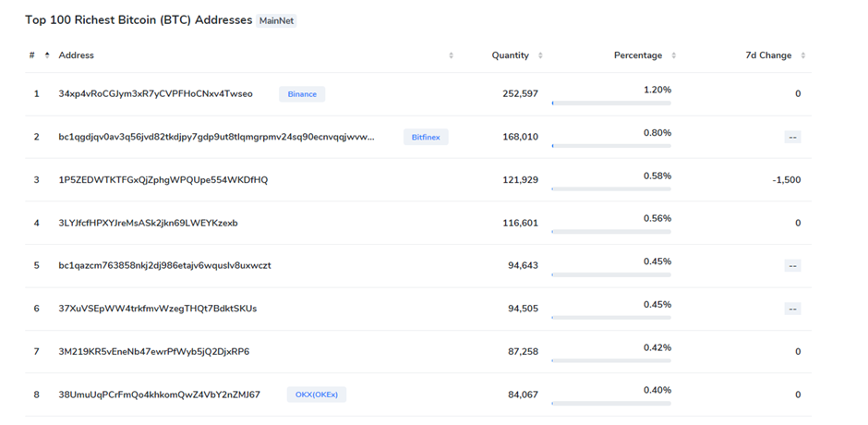Image resolution: width=868 pixels, height=425 pixels.
Task: Sort table by Quantity arrows
Action: coord(540,55)
